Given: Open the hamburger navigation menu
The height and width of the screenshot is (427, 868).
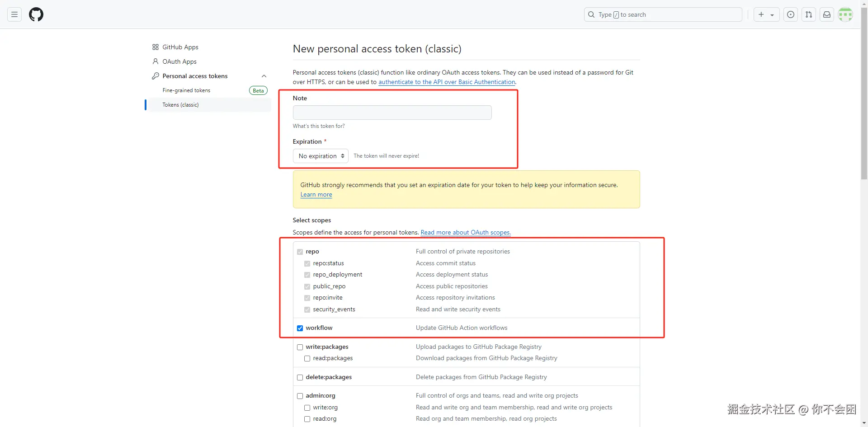Looking at the screenshot, I should 14,14.
